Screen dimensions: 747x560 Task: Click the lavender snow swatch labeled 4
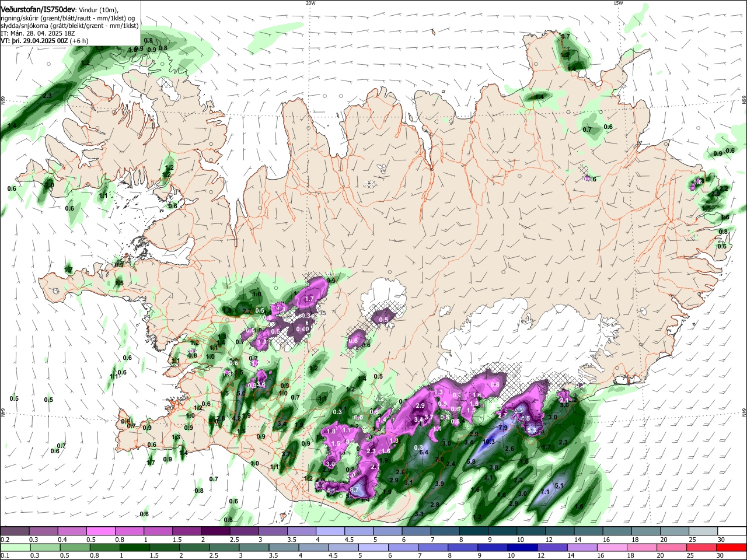(x=330, y=531)
